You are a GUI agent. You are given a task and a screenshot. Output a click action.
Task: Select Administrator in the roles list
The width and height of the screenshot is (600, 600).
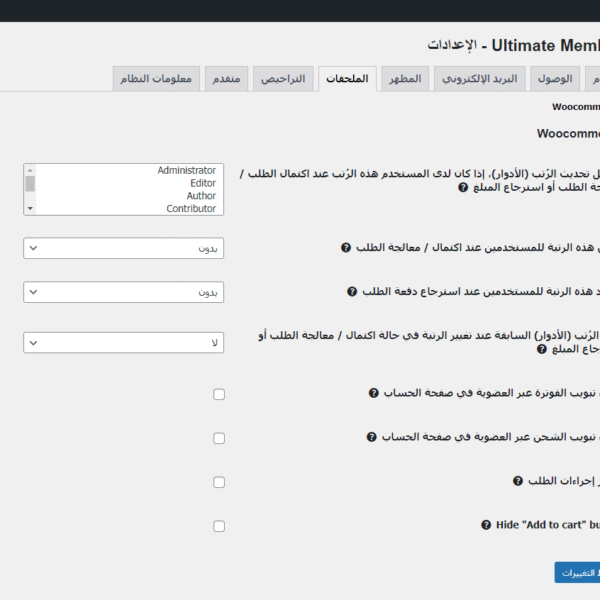[x=187, y=170]
